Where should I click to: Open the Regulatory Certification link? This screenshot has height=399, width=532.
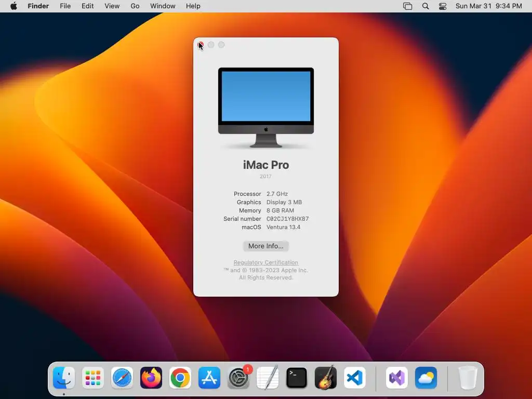265,262
